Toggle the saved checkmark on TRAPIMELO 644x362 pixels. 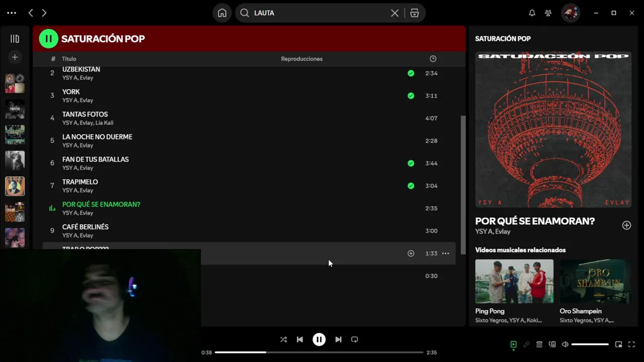point(411,186)
